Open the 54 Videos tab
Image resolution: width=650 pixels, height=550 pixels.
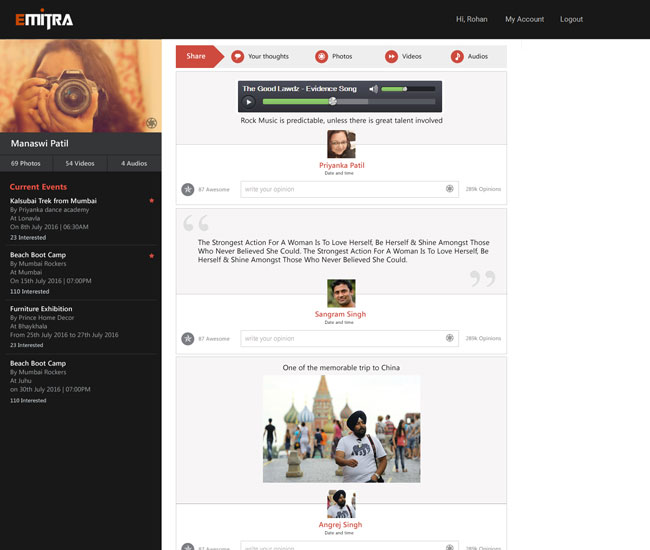80,163
